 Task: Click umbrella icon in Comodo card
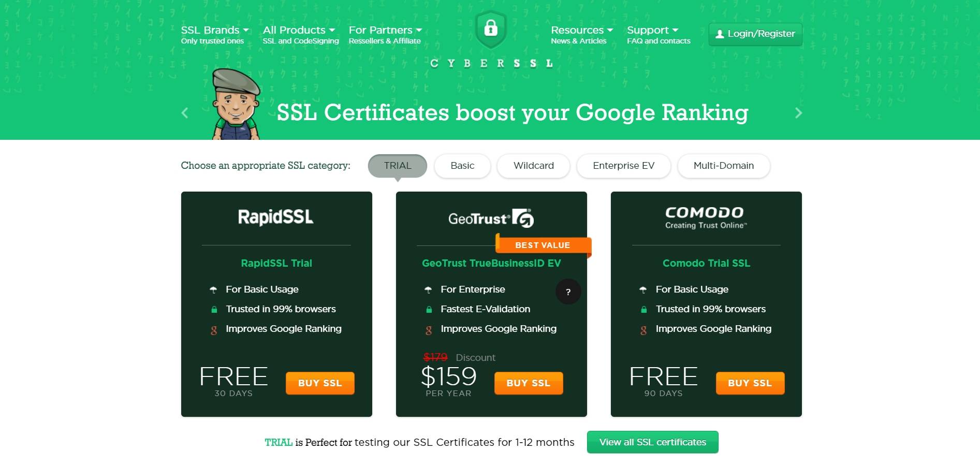tap(643, 290)
